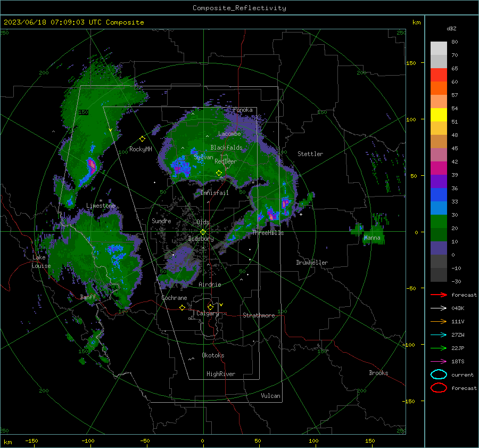Click the Drumheller city label
The image size is (479, 448).
point(312,263)
